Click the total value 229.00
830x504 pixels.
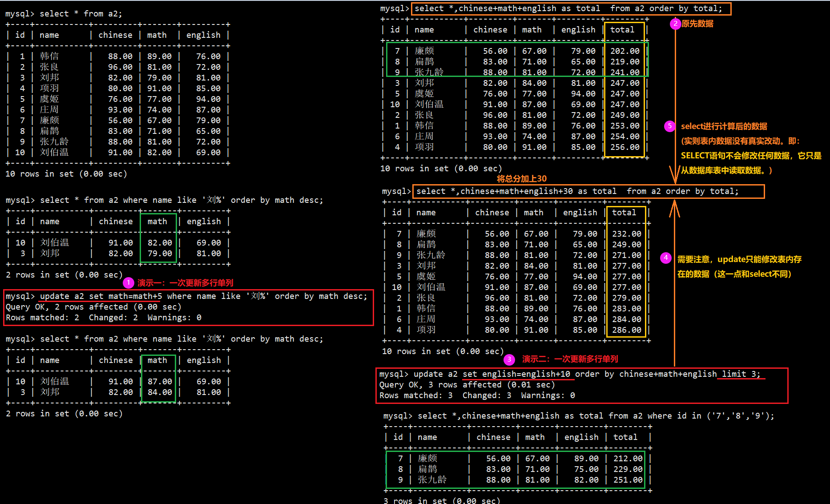(628, 469)
